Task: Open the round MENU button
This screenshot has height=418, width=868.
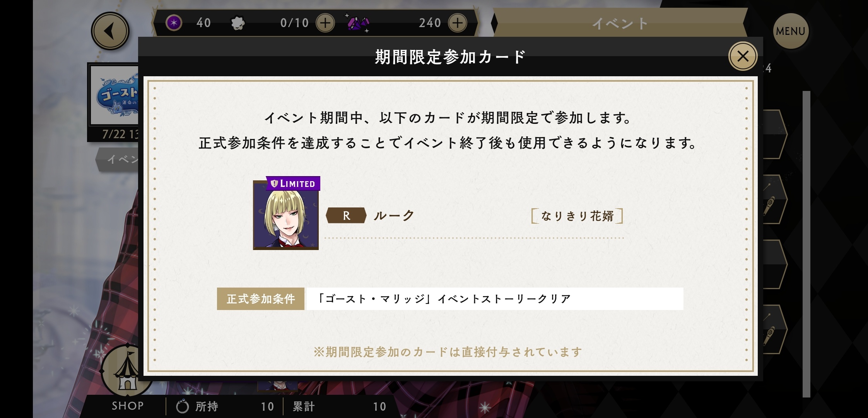Action: click(x=790, y=31)
